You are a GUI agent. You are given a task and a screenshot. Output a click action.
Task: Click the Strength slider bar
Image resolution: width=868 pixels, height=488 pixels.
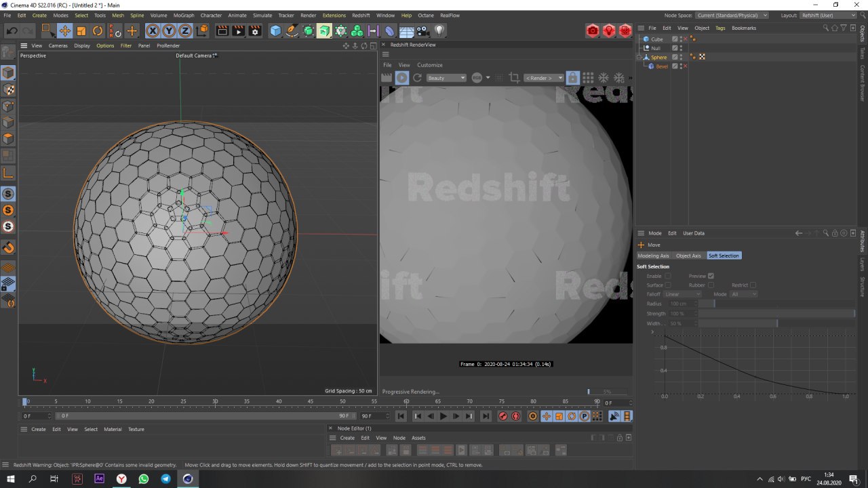click(x=777, y=314)
